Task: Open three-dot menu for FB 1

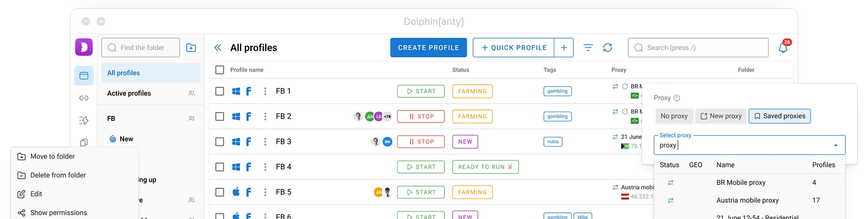Action: coord(265,91)
